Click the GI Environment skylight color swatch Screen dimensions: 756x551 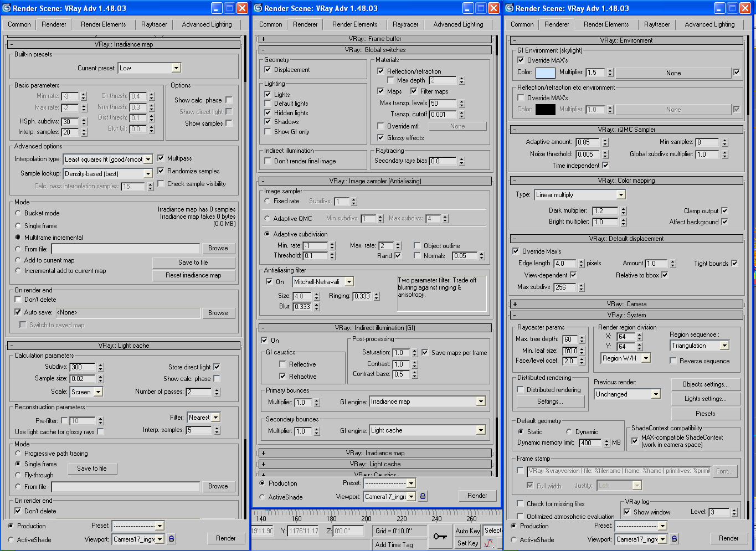(x=545, y=73)
